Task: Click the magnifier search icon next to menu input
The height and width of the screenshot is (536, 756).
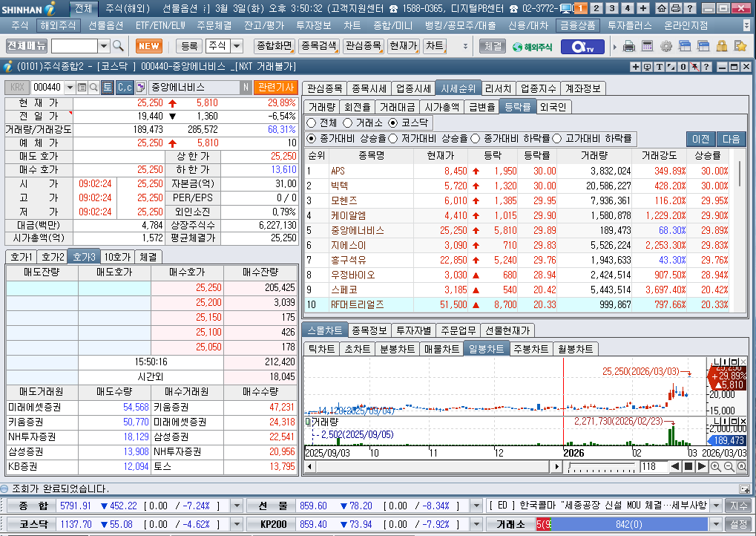Action: (x=118, y=46)
